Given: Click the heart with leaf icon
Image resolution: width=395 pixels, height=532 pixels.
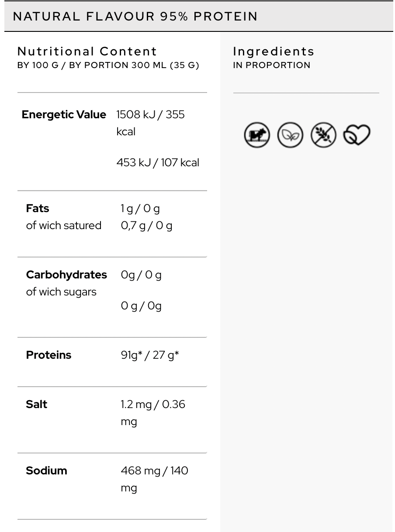Looking at the screenshot, I should click(x=357, y=135).
